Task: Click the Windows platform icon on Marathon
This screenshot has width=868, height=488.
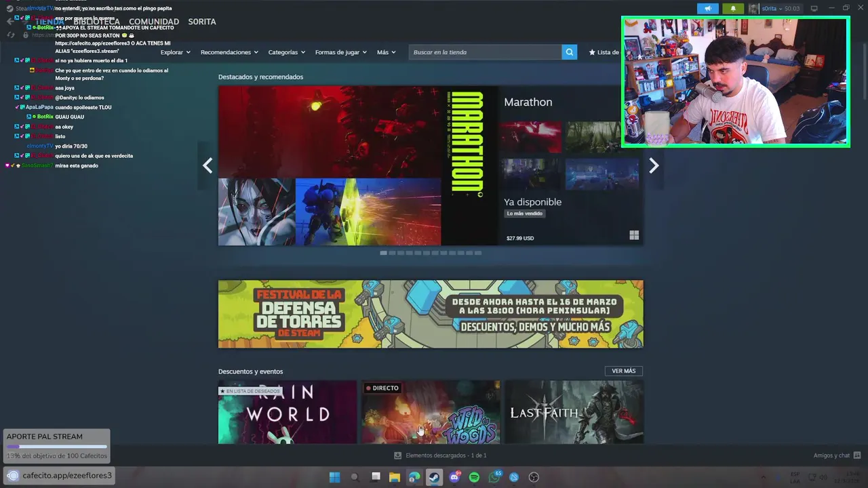Action: click(x=634, y=235)
